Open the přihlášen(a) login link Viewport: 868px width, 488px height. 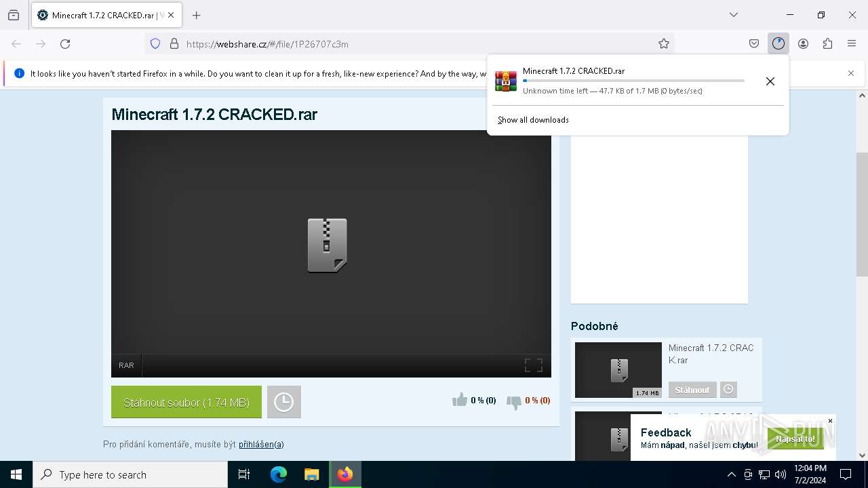(261, 444)
